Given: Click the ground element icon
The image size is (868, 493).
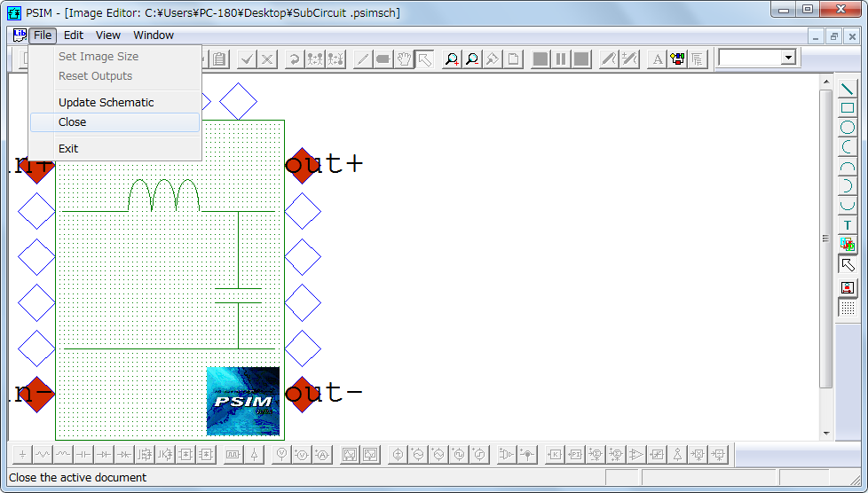Looking at the screenshot, I should (23, 454).
